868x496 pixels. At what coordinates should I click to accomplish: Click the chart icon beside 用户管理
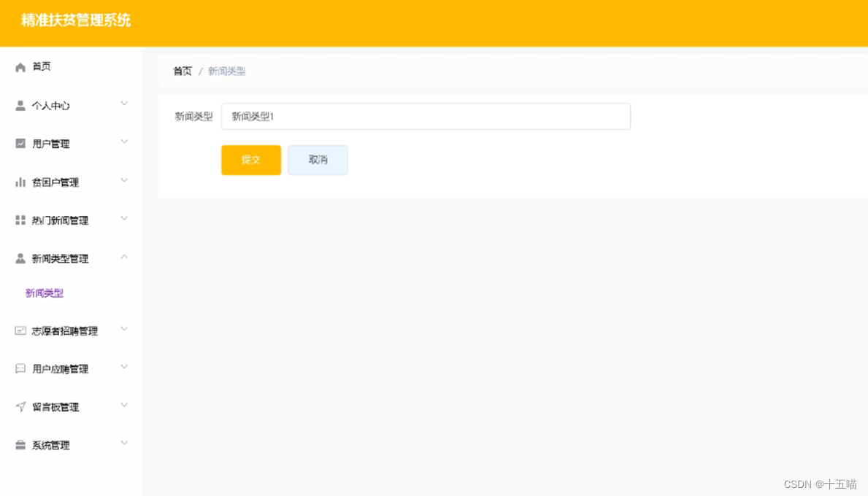[20, 144]
